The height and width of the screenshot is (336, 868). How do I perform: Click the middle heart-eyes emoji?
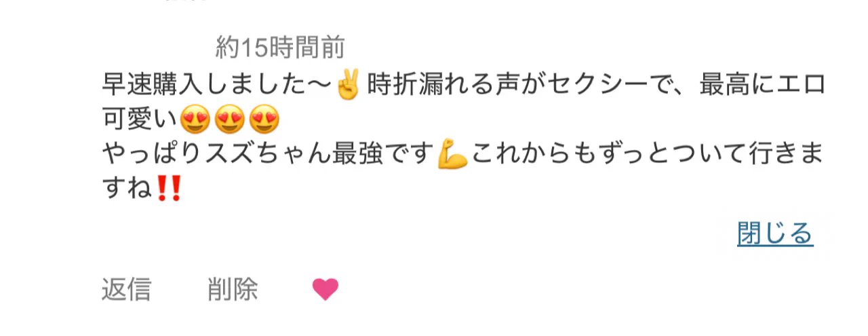tap(230, 122)
